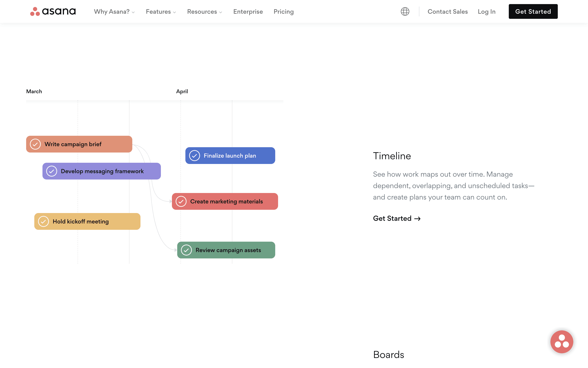Toggle checkmark on Create marketing materials
The width and height of the screenshot is (588, 368).
(x=181, y=201)
